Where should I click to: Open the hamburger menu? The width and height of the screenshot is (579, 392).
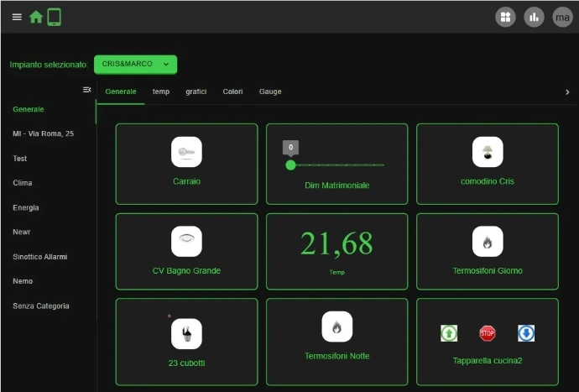point(17,17)
